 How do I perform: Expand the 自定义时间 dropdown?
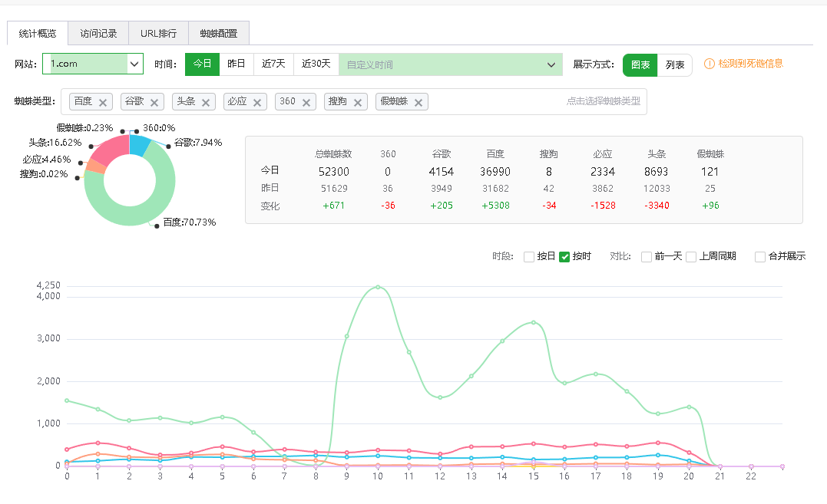tap(451, 64)
